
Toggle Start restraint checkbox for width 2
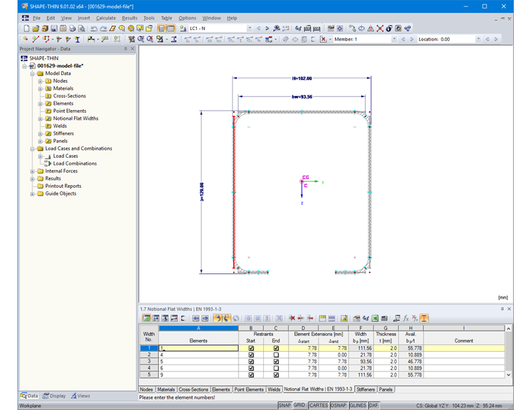coord(251,355)
